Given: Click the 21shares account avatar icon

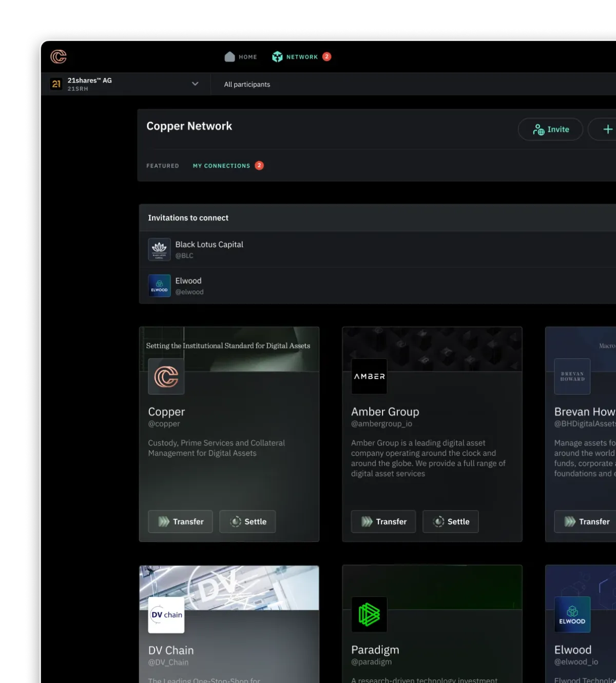Looking at the screenshot, I should [x=56, y=84].
